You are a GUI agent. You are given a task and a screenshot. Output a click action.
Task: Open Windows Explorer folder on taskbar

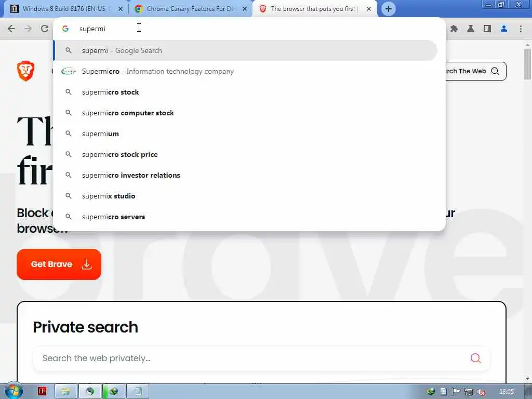66,392
